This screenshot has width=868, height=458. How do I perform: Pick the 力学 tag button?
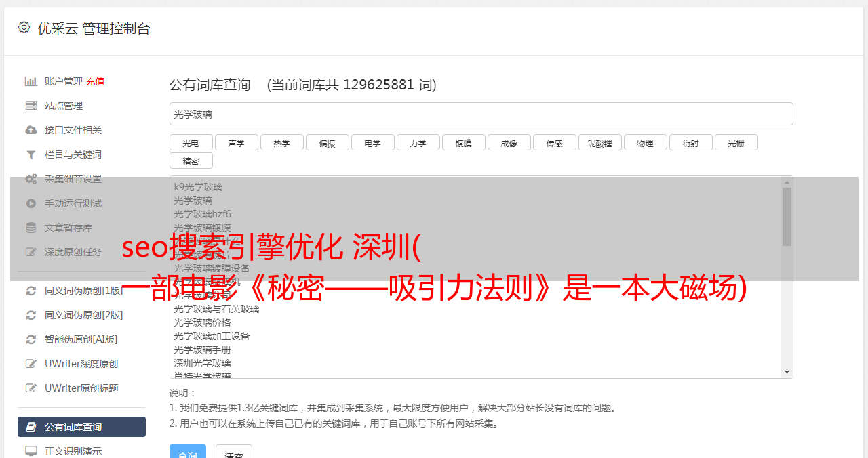click(418, 142)
